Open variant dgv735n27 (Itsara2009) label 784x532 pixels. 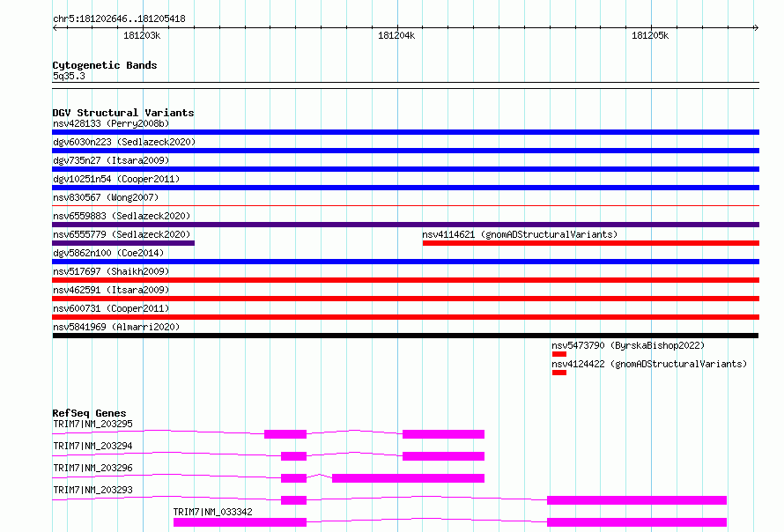point(111,160)
